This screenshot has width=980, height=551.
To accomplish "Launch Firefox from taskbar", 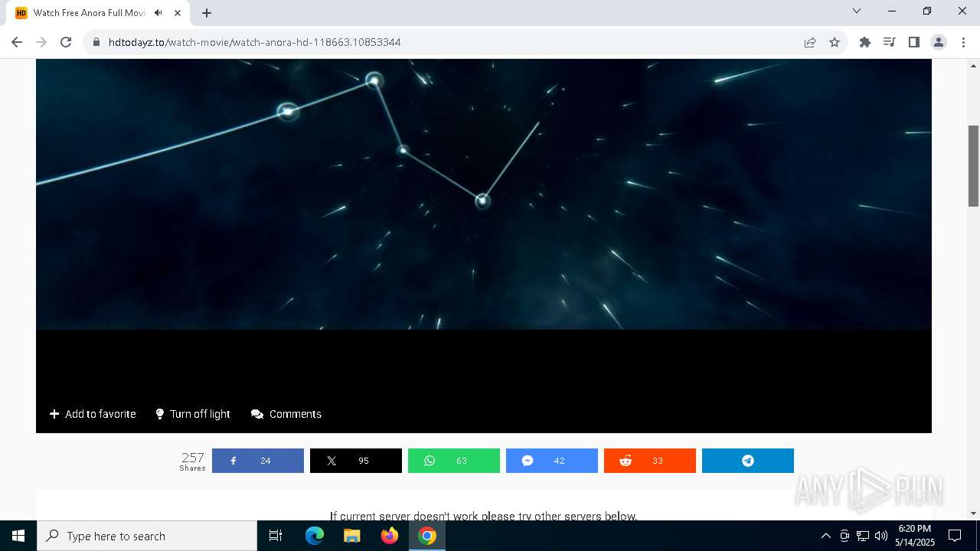I will click(x=390, y=536).
